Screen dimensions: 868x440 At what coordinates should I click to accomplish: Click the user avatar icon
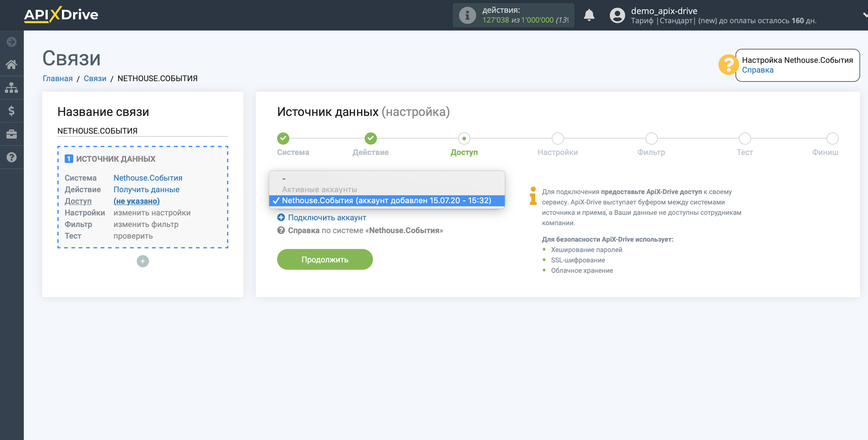[x=617, y=16]
